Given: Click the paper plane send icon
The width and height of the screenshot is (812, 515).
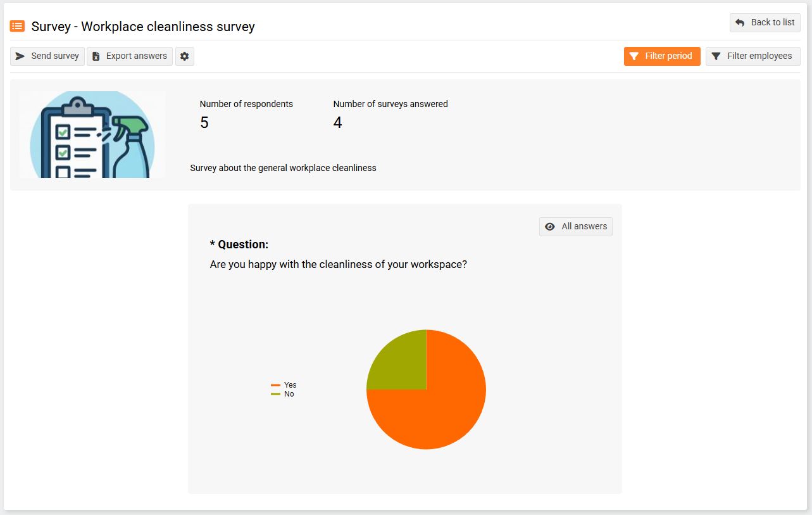Looking at the screenshot, I should 20,56.
